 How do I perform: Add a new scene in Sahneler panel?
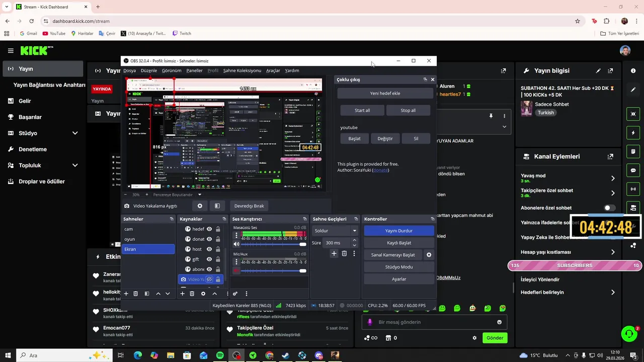click(x=126, y=294)
